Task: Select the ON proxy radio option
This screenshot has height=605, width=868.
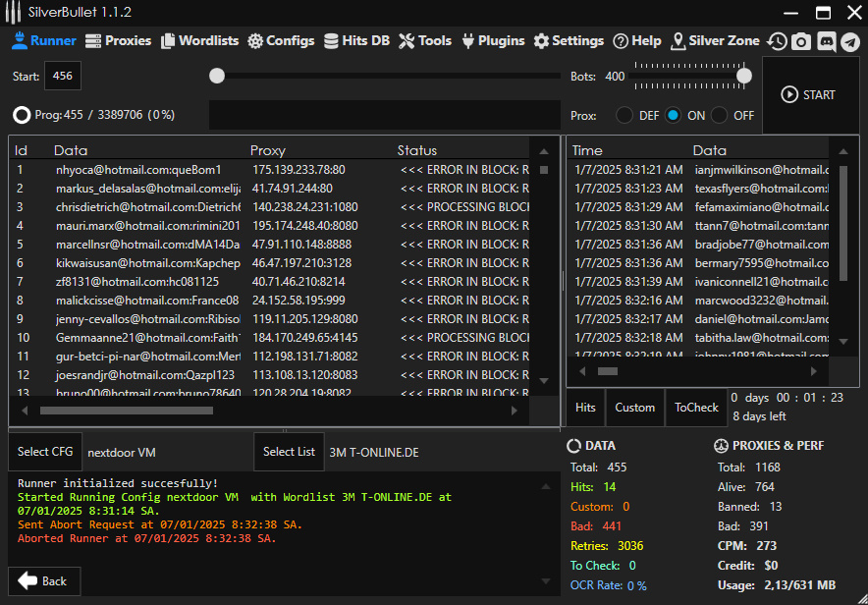Action: (x=673, y=115)
